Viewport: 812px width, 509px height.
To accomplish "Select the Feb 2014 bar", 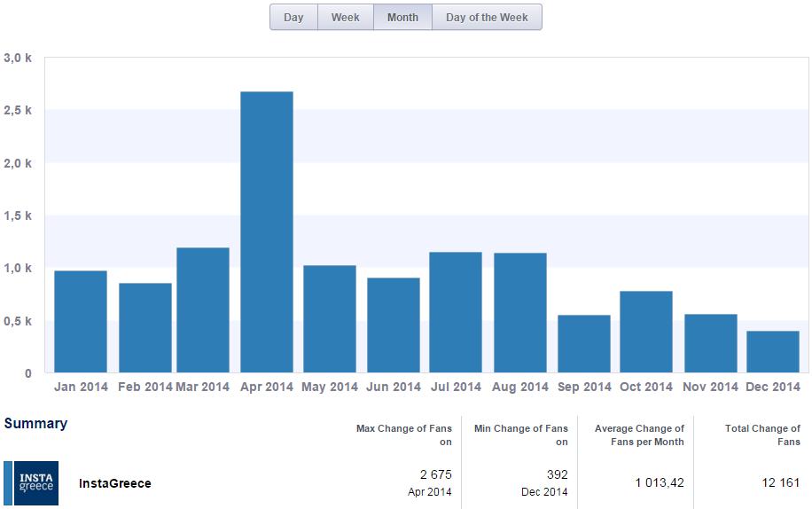I will [x=145, y=328].
